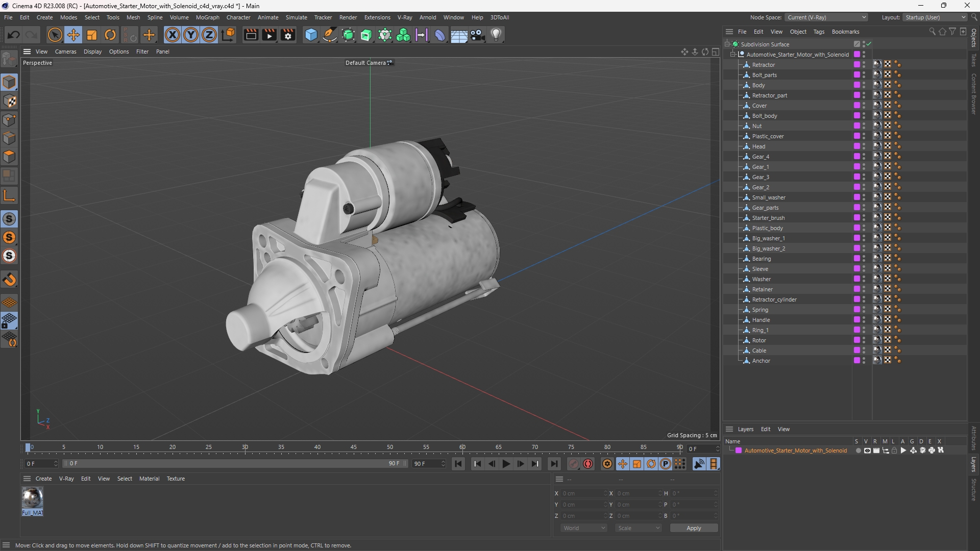Play the animation forward
980x551 pixels.
click(x=506, y=464)
